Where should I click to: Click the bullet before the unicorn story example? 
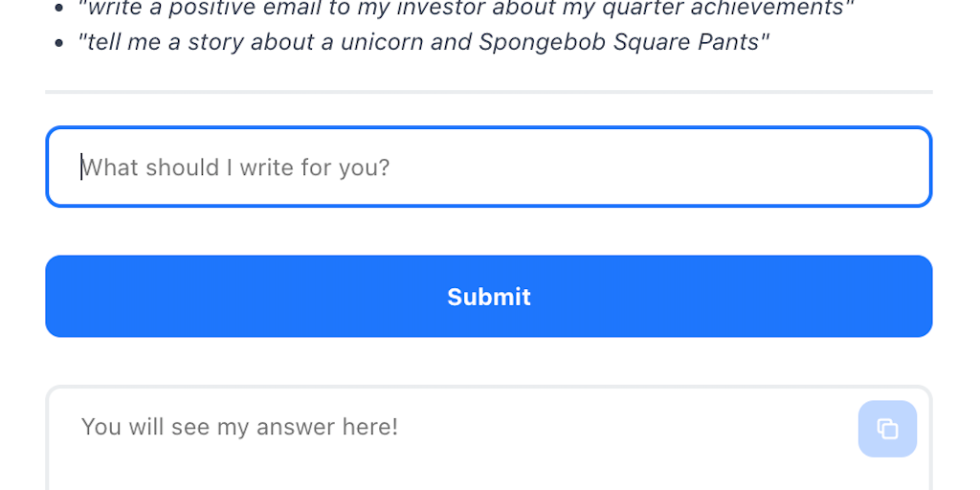pyautogui.click(x=59, y=43)
